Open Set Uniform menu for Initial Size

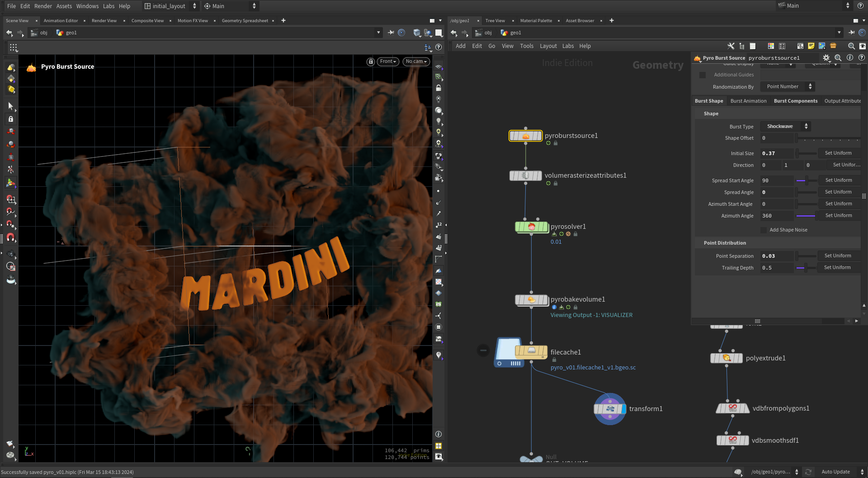(x=838, y=153)
